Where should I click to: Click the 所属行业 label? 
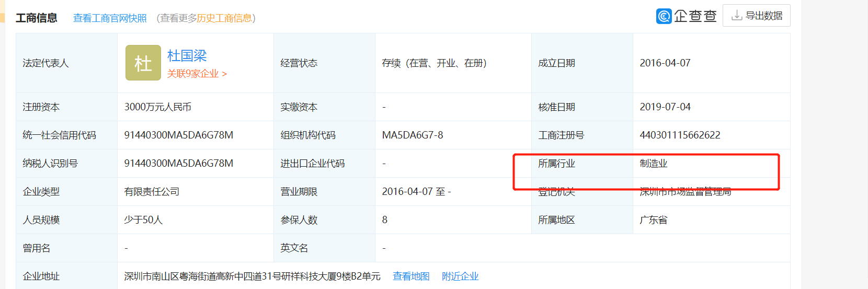[x=556, y=163]
